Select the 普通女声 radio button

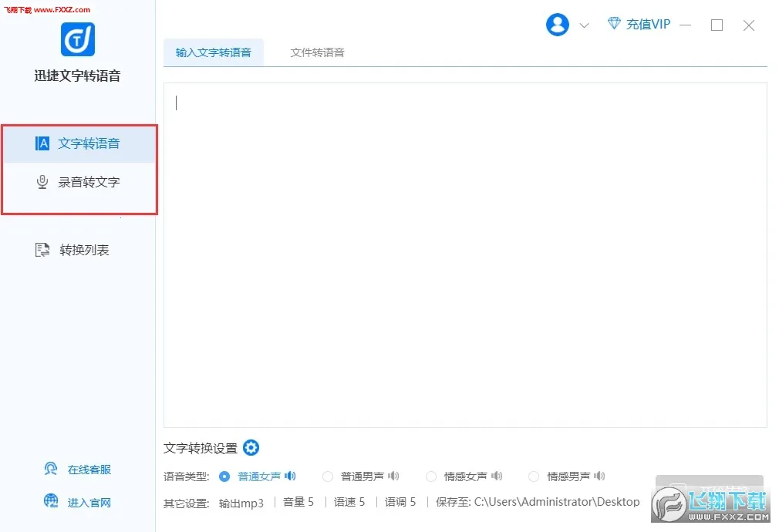click(x=224, y=476)
